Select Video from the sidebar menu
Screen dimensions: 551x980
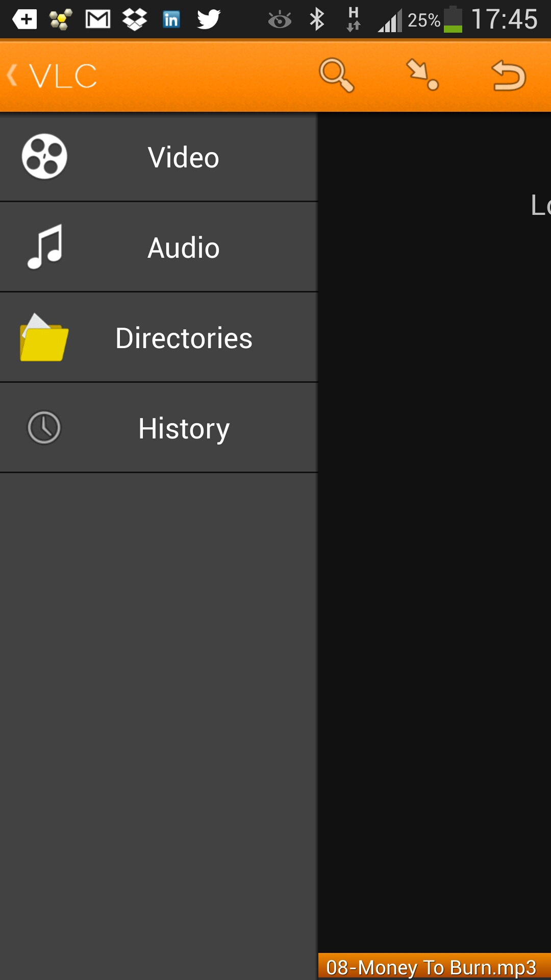183,157
